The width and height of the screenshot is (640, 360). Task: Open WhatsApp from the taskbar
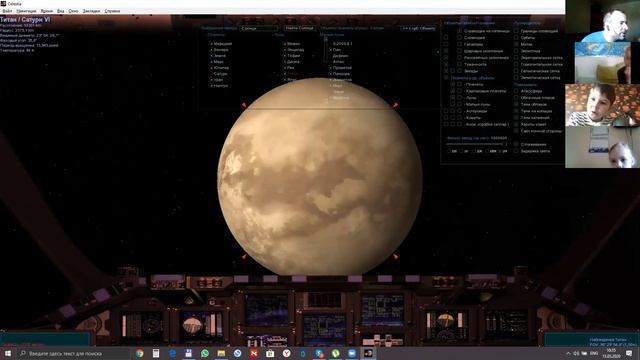pyautogui.click(x=205, y=353)
